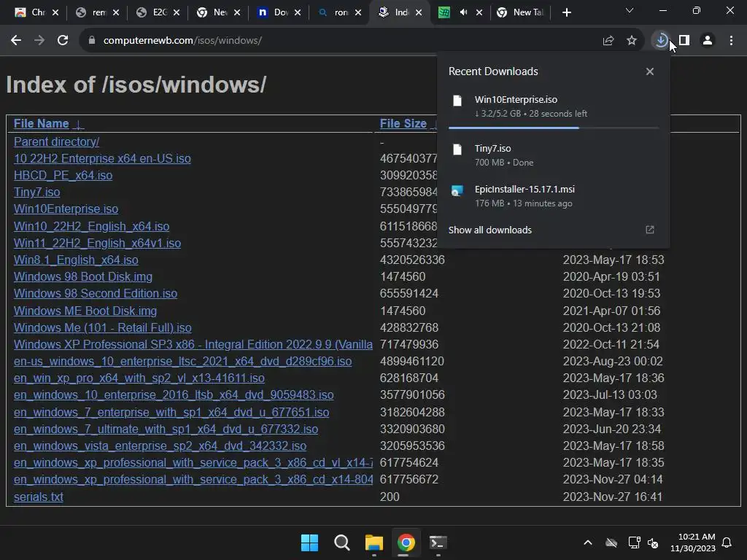
Task: Switch to the rem tab
Action: [x=98, y=12]
